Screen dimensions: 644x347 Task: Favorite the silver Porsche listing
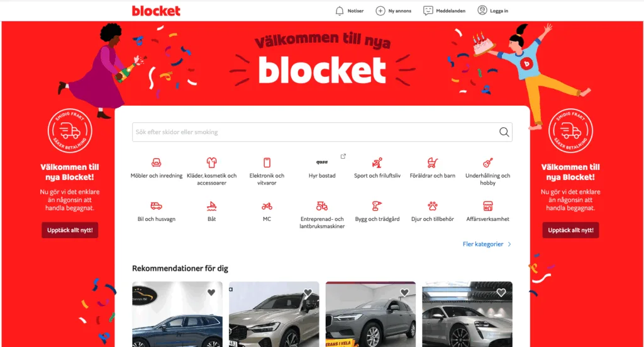pos(501,292)
